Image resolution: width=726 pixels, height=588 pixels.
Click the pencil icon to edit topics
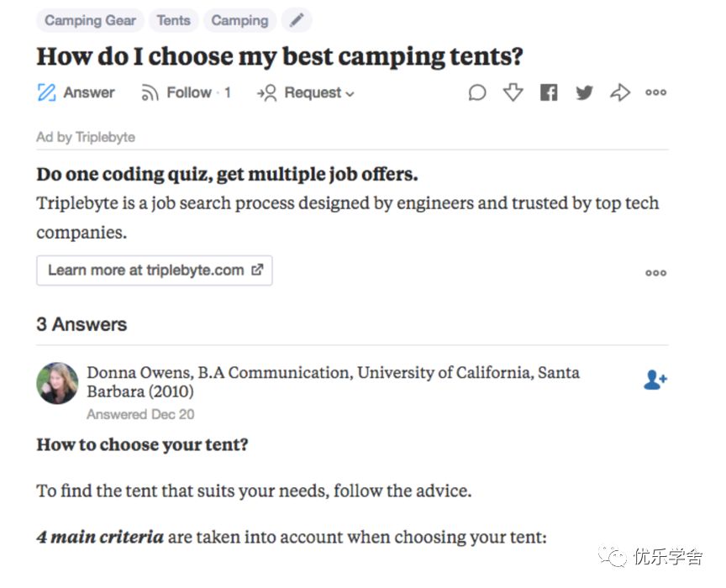(x=296, y=20)
